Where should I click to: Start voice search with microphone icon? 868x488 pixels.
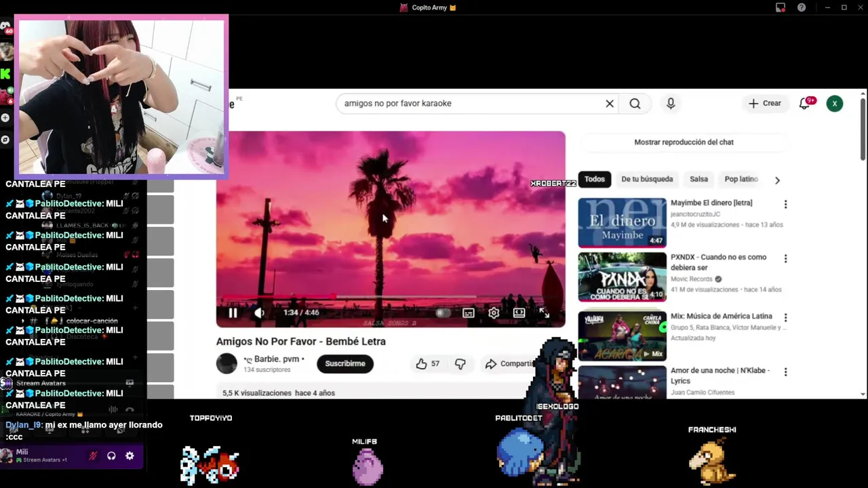click(x=671, y=104)
